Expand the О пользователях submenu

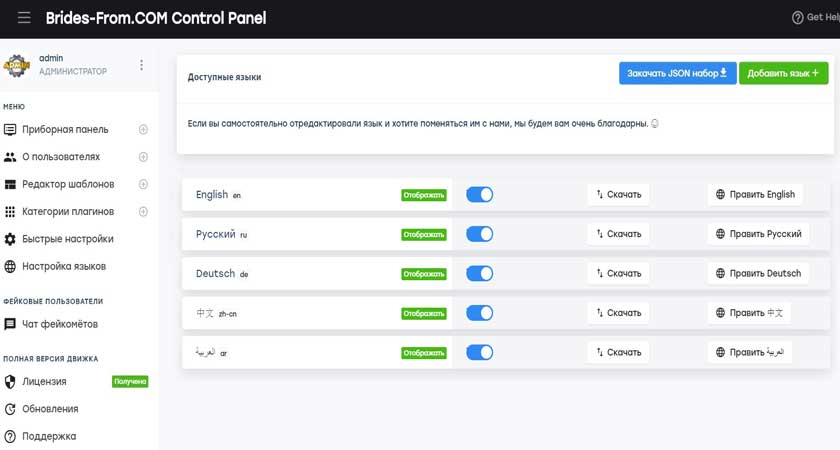coord(143,157)
